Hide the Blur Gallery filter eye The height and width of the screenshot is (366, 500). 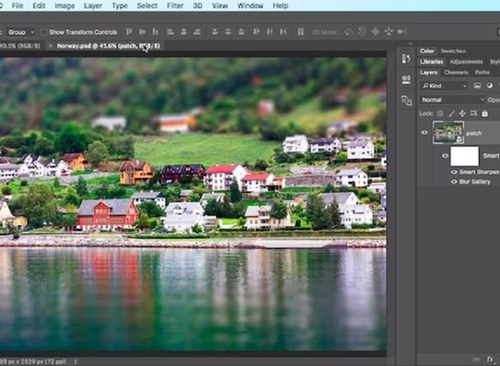(454, 182)
